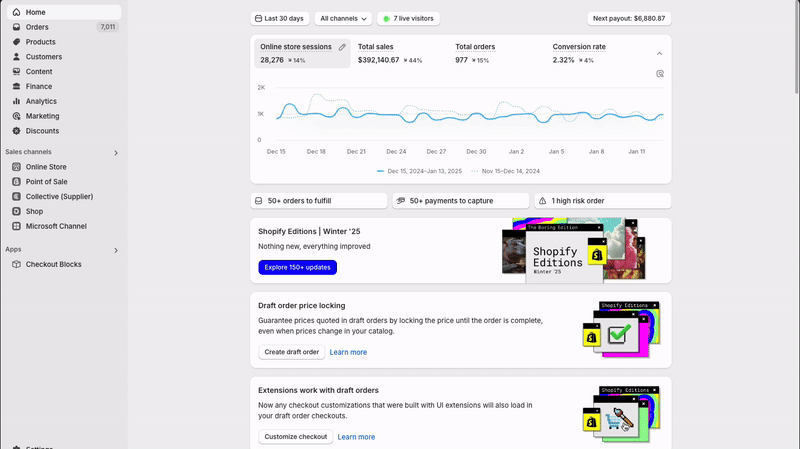Viewport: 800px width, 449px height.
Task: Click the Discounts badge icon
Action: tap(16, 131)
